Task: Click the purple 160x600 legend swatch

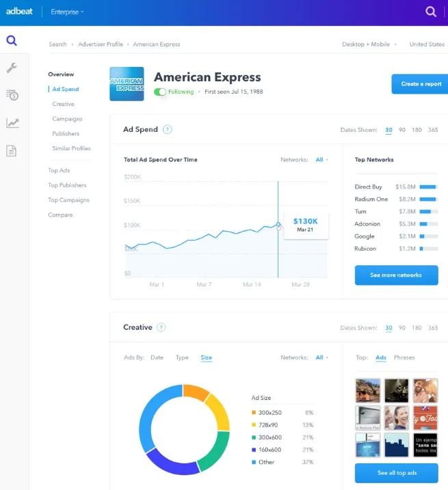Action: click(254, 450)
